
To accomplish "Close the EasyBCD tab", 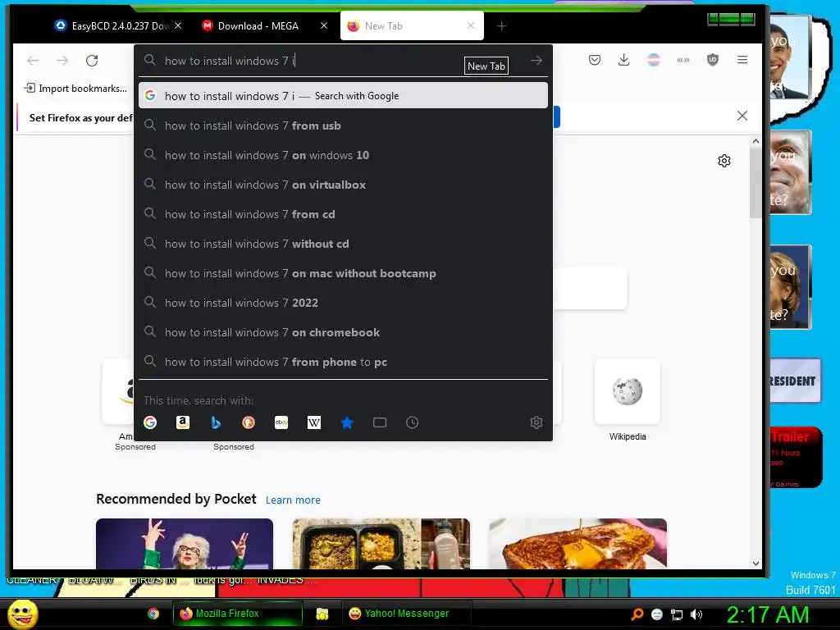I will pyautogui.click(x=178, y=25).
